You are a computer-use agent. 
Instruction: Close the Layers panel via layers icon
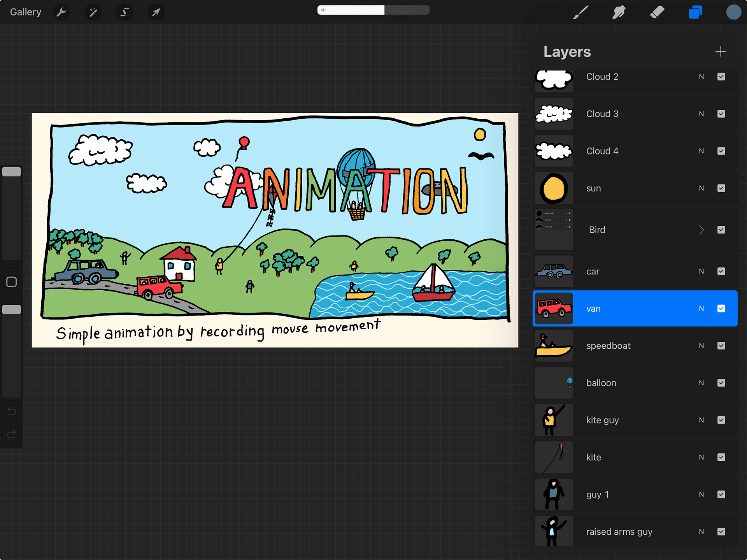pyautogui.click(x=695, y=12)
